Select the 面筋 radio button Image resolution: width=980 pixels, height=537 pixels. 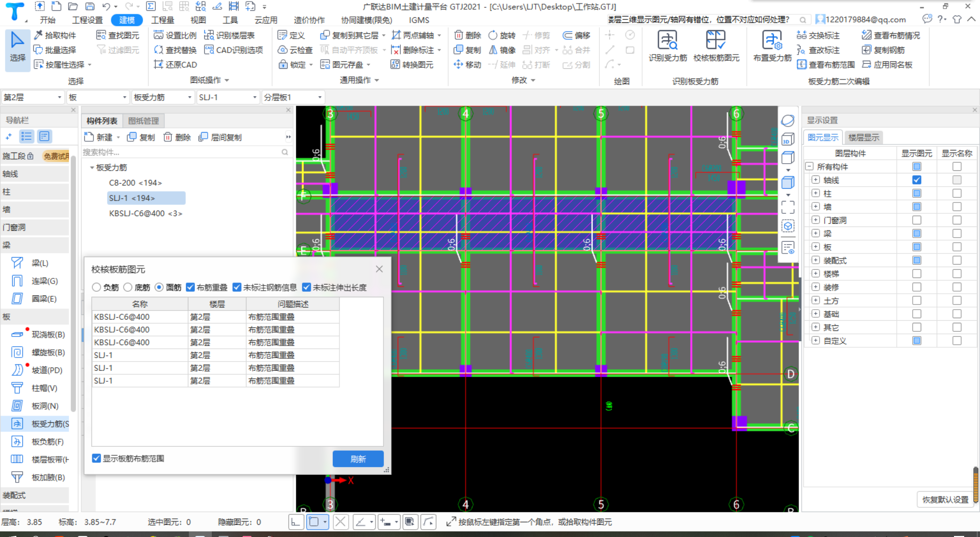pyautogui.click(x=159, y=288)
